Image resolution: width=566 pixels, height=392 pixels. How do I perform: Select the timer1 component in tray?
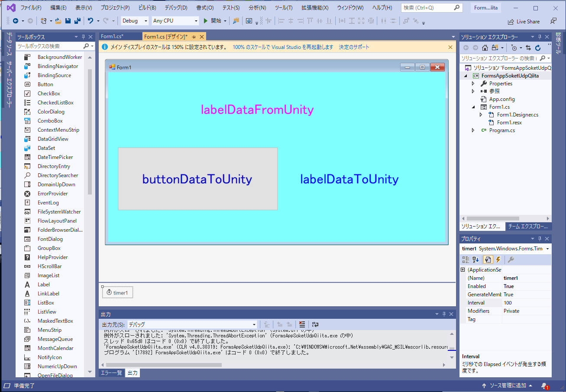coord(117,293)
